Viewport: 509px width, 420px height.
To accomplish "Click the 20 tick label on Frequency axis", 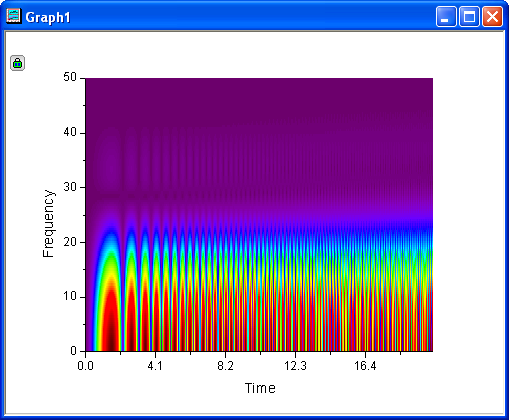I will click(70, 242).
